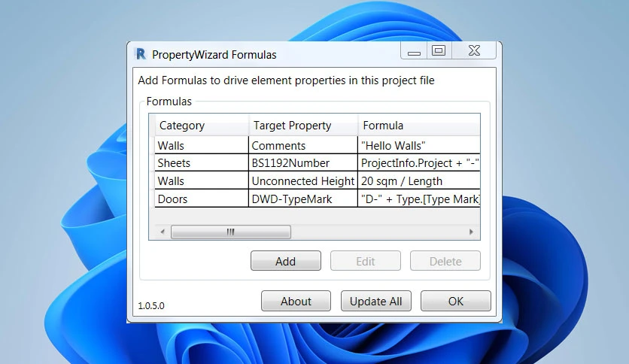
Task: Click the Add formula button
Action: [x=286, y=261]
